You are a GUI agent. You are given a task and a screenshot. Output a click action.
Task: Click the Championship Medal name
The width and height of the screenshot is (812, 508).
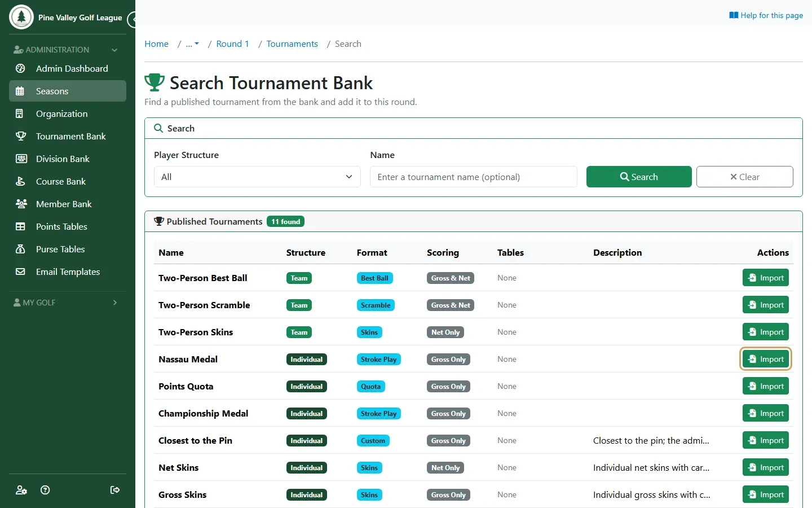(203, 413)
